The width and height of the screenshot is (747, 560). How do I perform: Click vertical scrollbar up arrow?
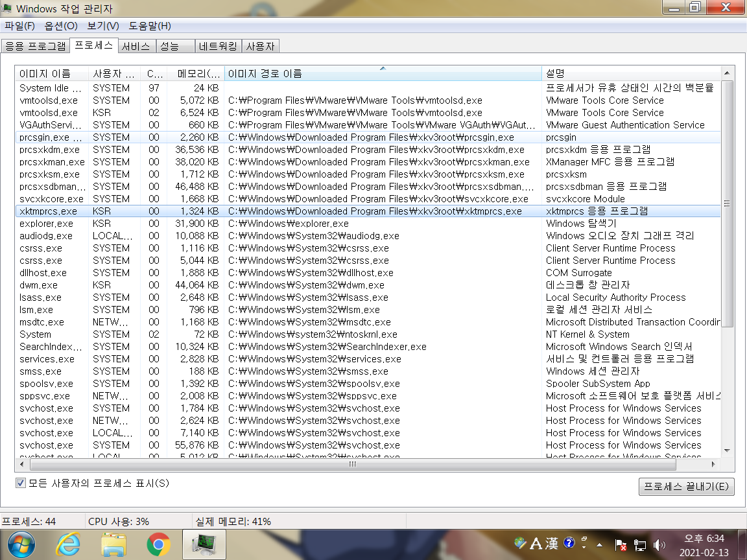(727, 73)
